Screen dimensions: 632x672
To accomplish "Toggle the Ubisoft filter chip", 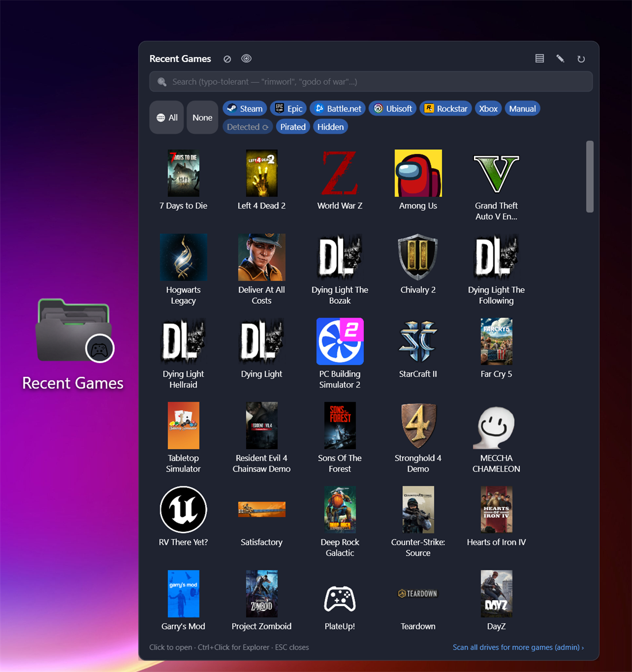I will pos(392,109).
